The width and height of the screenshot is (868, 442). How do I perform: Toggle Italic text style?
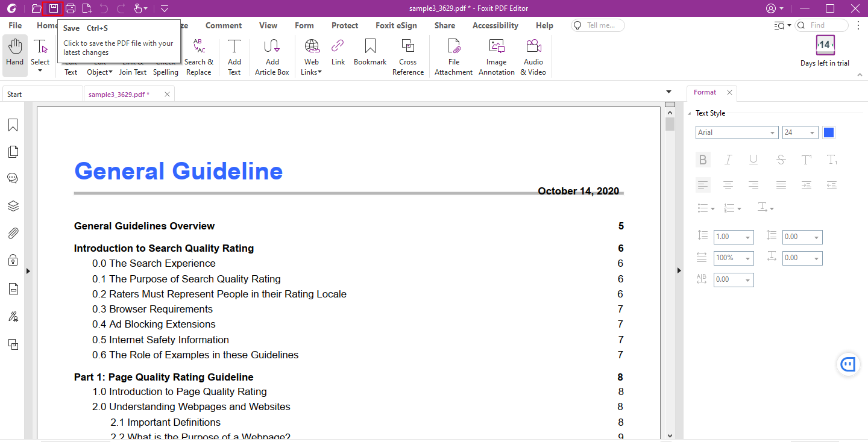(x=728, y=160)
